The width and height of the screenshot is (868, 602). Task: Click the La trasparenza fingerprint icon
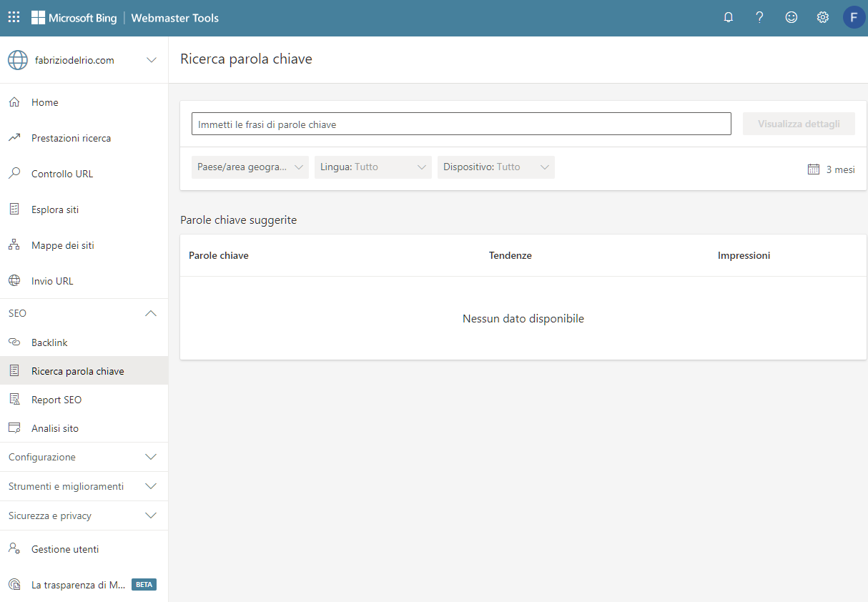[x=14, y=585]
